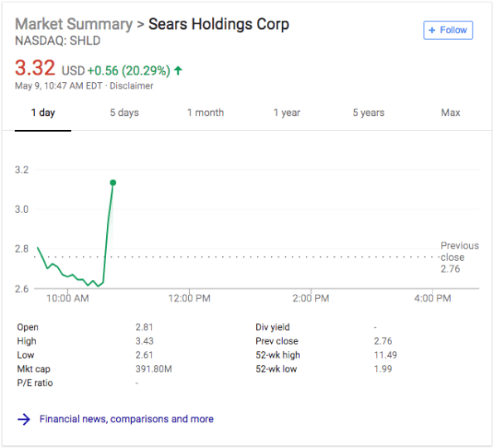Click the 2:00 PM axis label

pos(311,298)
